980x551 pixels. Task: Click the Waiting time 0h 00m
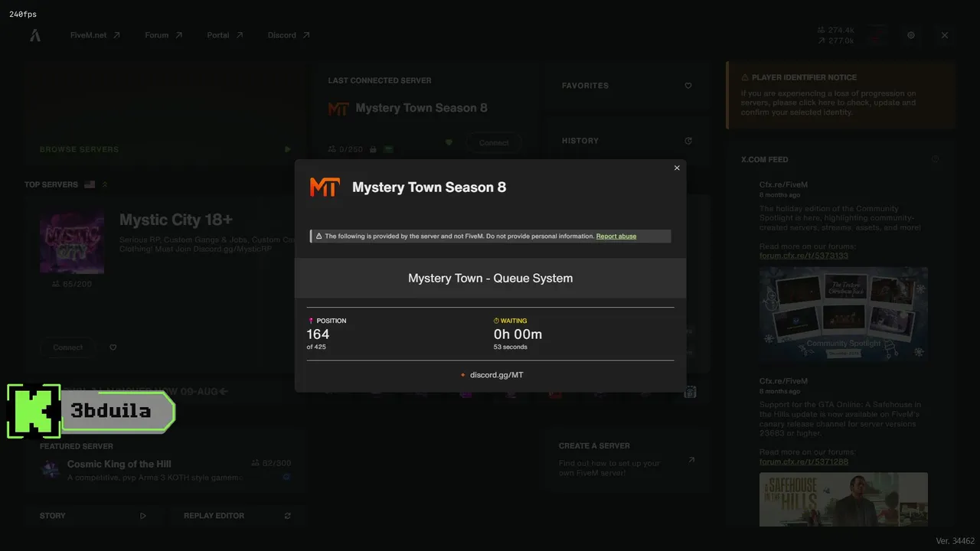tap(518, 334)
